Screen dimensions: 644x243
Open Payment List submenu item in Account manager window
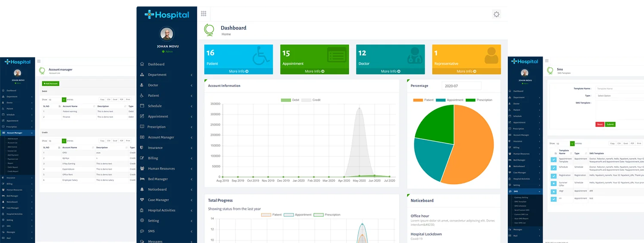tap(12, 159)
